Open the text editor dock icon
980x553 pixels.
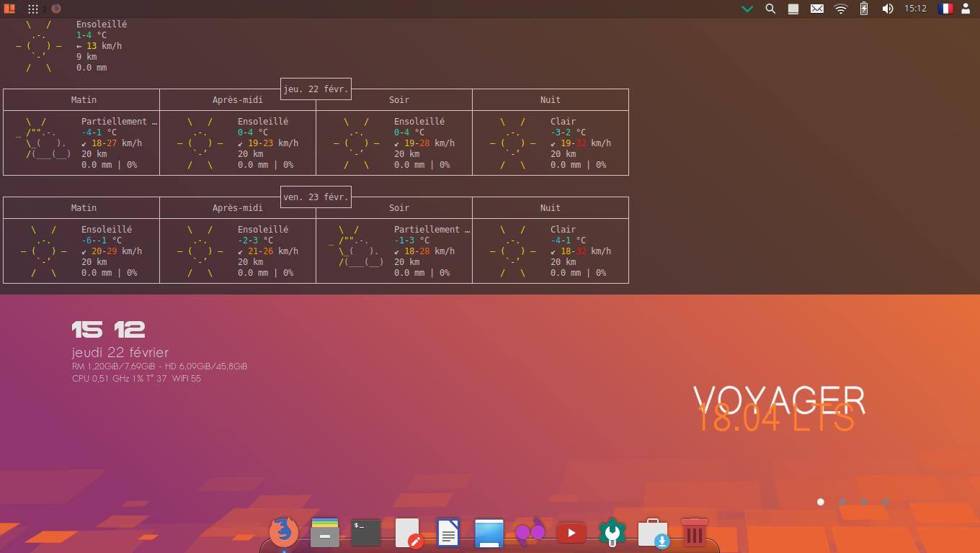[408, 534]
